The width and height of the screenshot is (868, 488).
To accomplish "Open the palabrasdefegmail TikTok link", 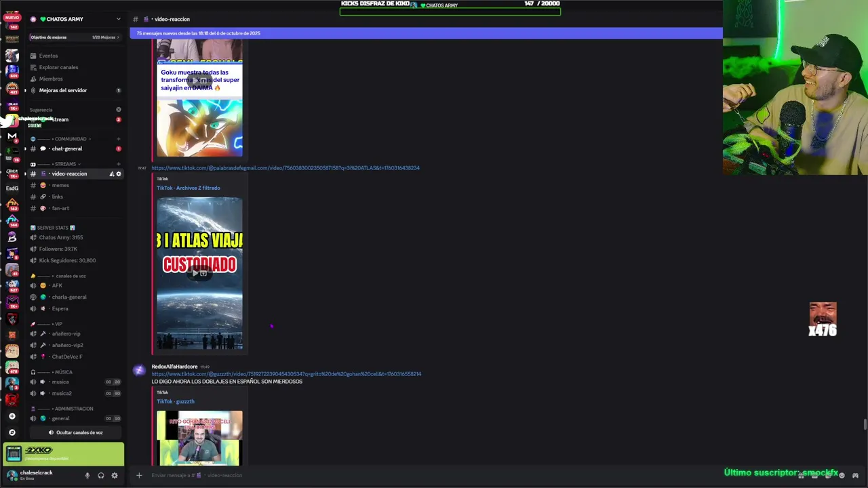I will pyautogui.click(x=285, y=168).
